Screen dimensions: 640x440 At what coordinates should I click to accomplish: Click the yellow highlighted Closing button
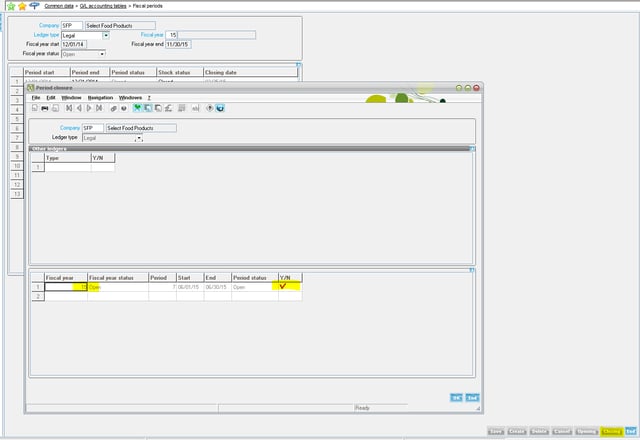click(x=611, y=431)
